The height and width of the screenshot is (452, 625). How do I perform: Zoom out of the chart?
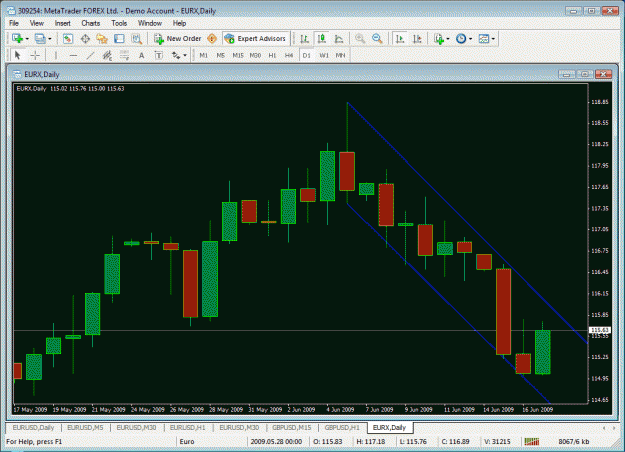tap(377, 39)
